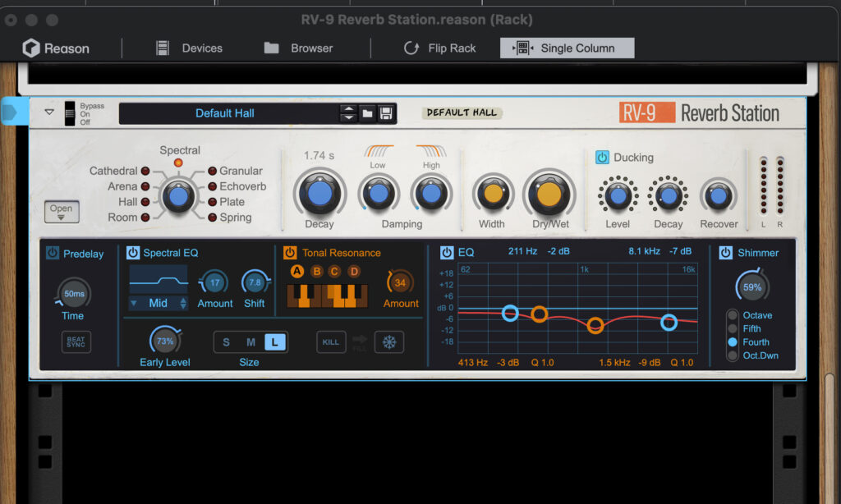The image size is (841, 504).
Task: Open the Devices panel
Action: tap(189, 48)
